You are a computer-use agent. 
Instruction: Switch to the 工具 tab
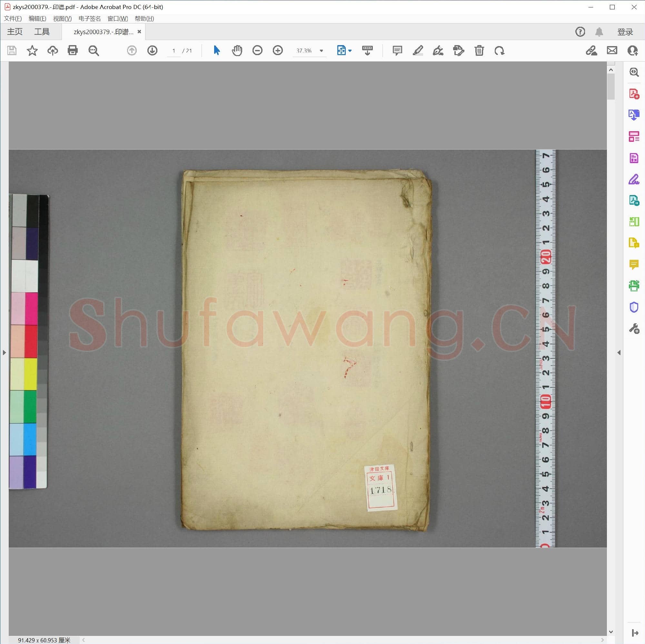[x=42, y=32]
